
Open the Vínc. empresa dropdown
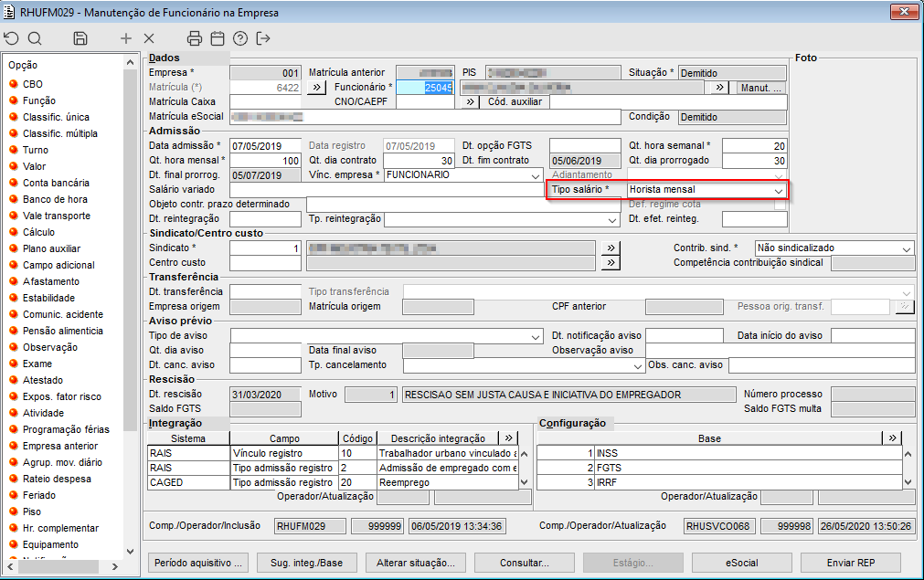[x=535, y=175]
